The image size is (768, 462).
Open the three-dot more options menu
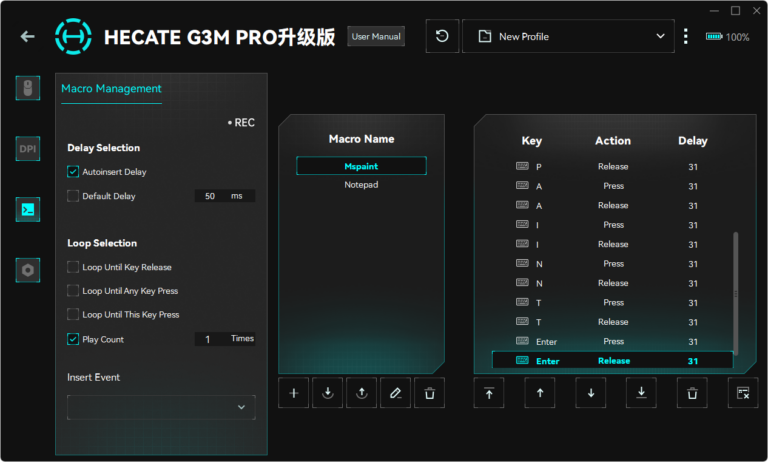[686, 36]
